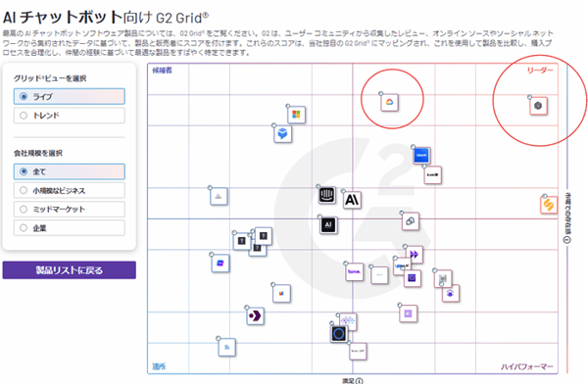This screenshot has height=384, width=588.
Task: Select the Anthropic 'A\' logo tile
Action: pyautogui.click(x=352, y=200)
